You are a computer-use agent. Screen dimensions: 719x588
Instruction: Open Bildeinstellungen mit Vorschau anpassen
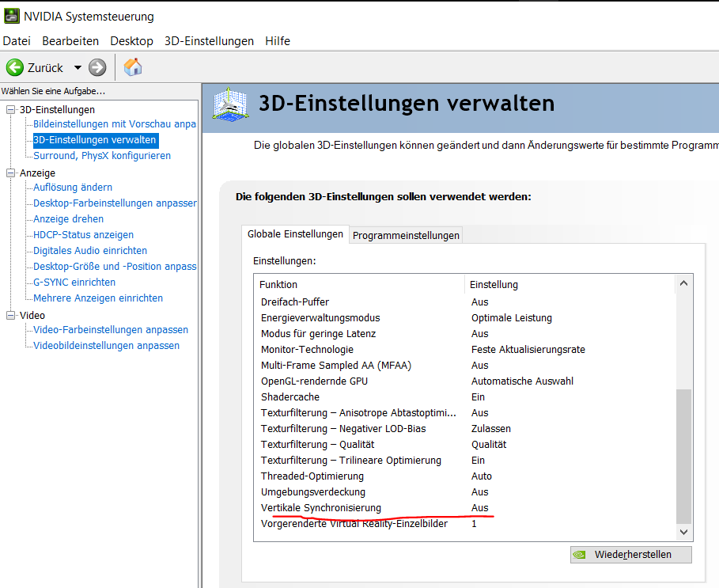coord(115,123)
